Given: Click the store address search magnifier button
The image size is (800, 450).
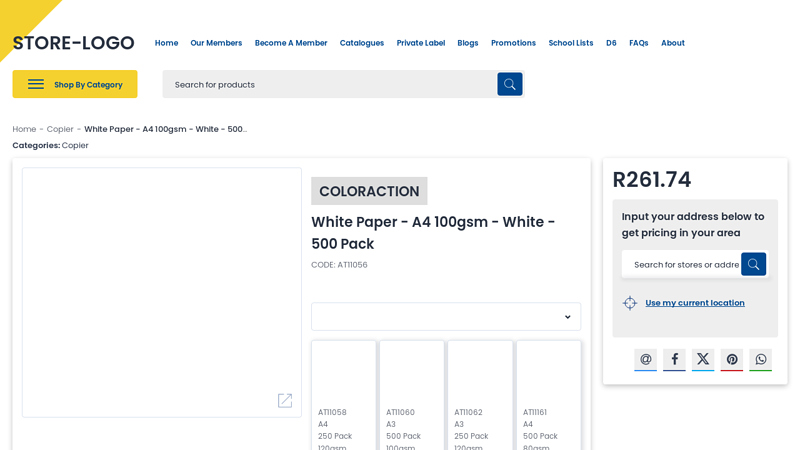Looking at the screenshot, I should pyautogui.click(x=754, y=264).
